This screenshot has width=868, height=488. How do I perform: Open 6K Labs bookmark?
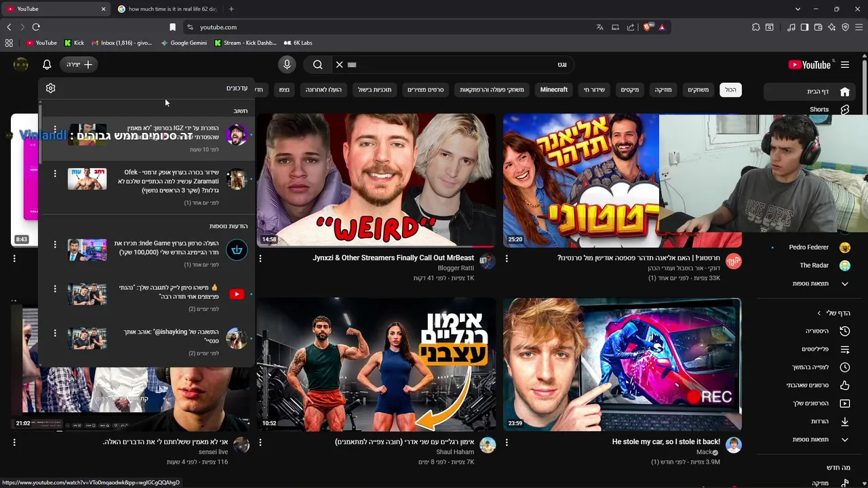click(x=298, y=43)
